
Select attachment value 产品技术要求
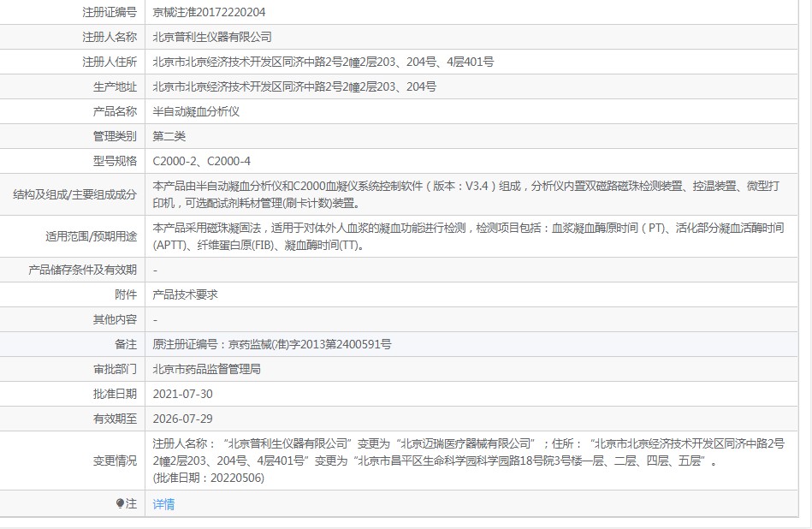tap(186, 294)
